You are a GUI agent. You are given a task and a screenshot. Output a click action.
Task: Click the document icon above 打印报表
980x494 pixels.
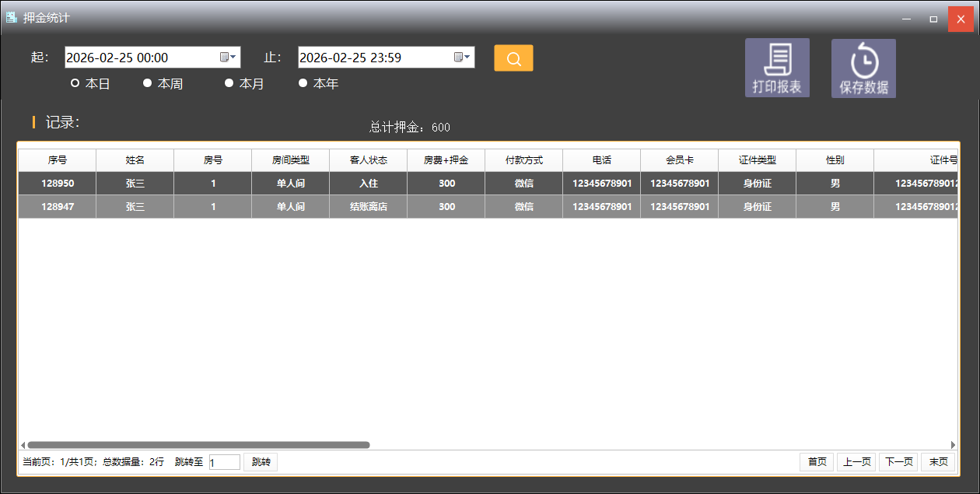[776, 58]
